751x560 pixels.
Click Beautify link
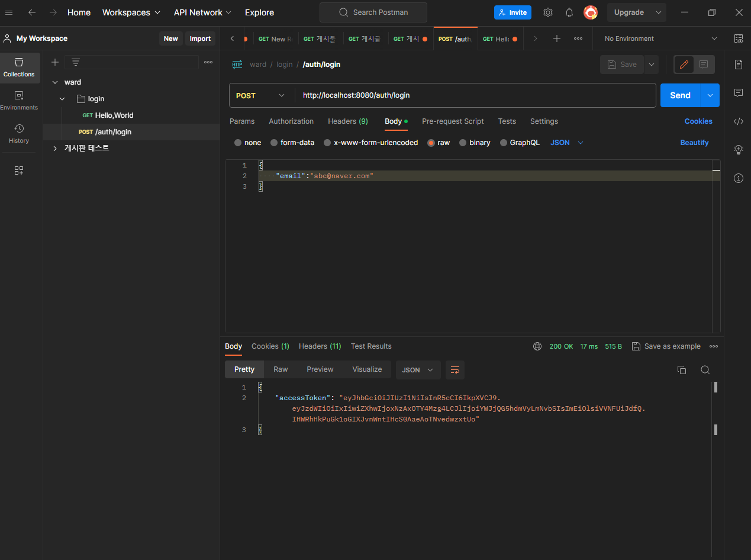pos(694,143)
